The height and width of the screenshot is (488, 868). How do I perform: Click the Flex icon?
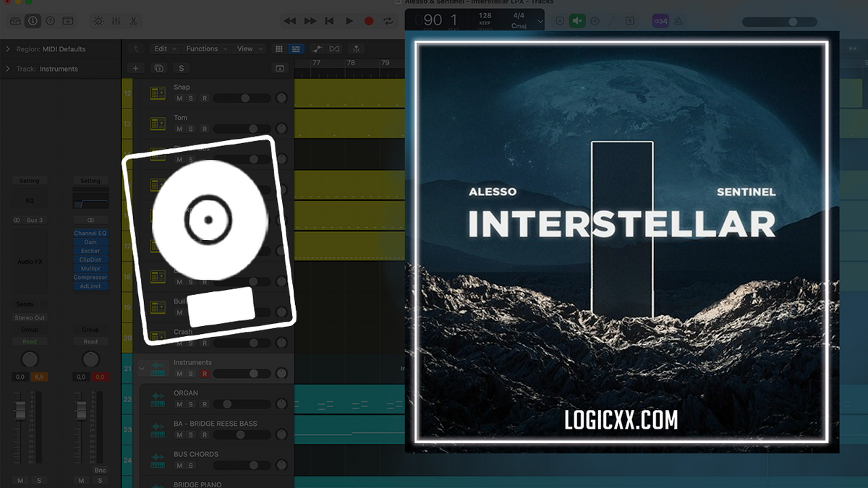[334, 49]
